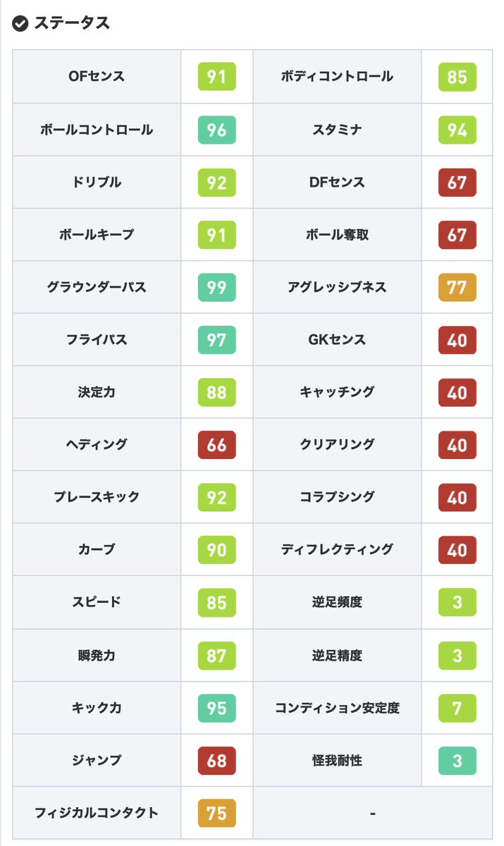Click the checkmark icon beside ステータス
The width and height of the screenshot is (504, 846).
pos(20,23)
